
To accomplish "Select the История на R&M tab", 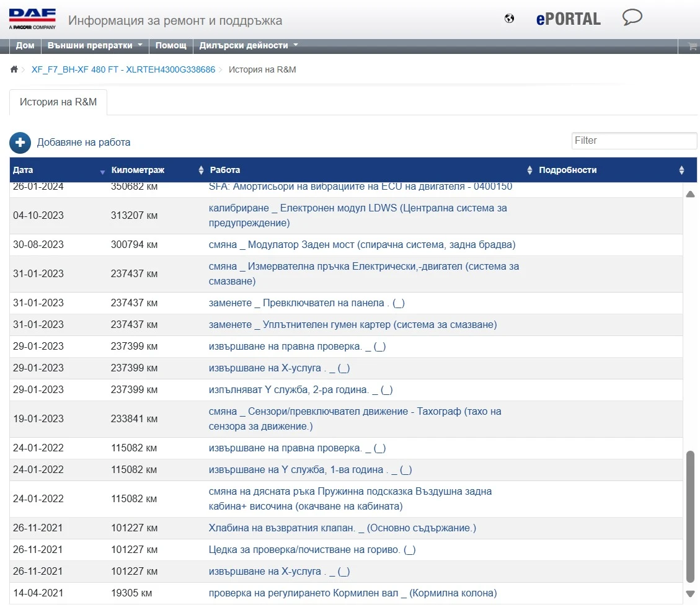I will tap(58, 102).
